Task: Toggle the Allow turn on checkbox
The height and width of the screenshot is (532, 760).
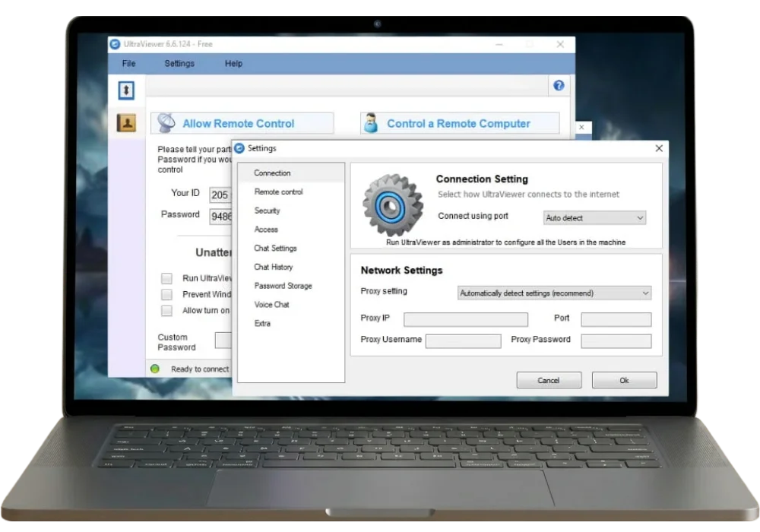Action: (166, 311)
